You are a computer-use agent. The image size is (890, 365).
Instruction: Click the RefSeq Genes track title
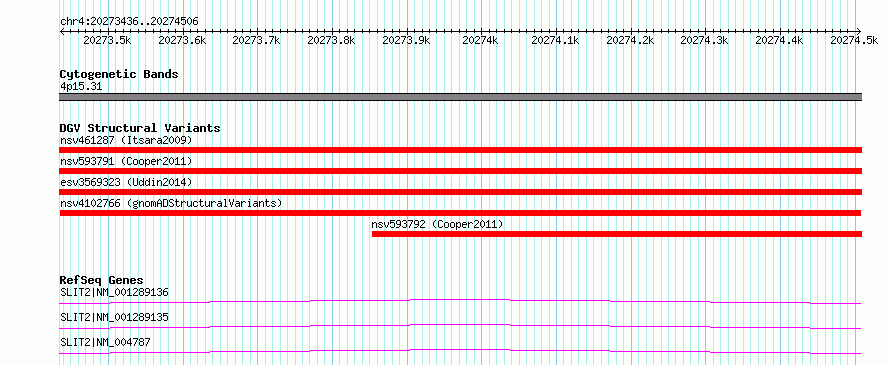(x=101, y=280)
